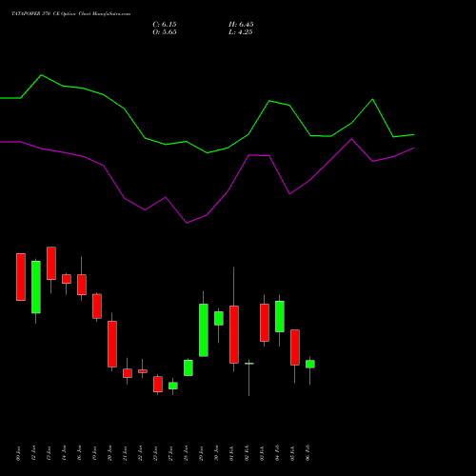This screenshot has height=476, width=476.
Task: Select the red candlestick above 09 Jan
Action: (21, 277)
